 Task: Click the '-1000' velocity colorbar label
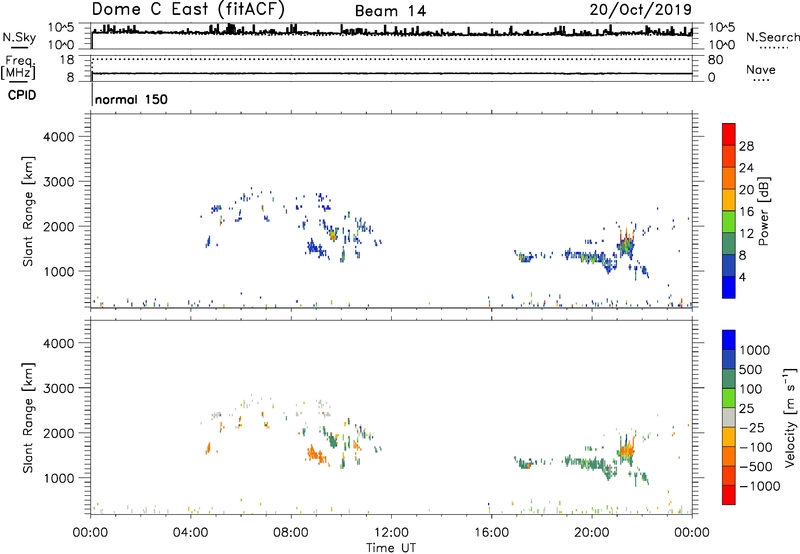click(x=759, y=486)
